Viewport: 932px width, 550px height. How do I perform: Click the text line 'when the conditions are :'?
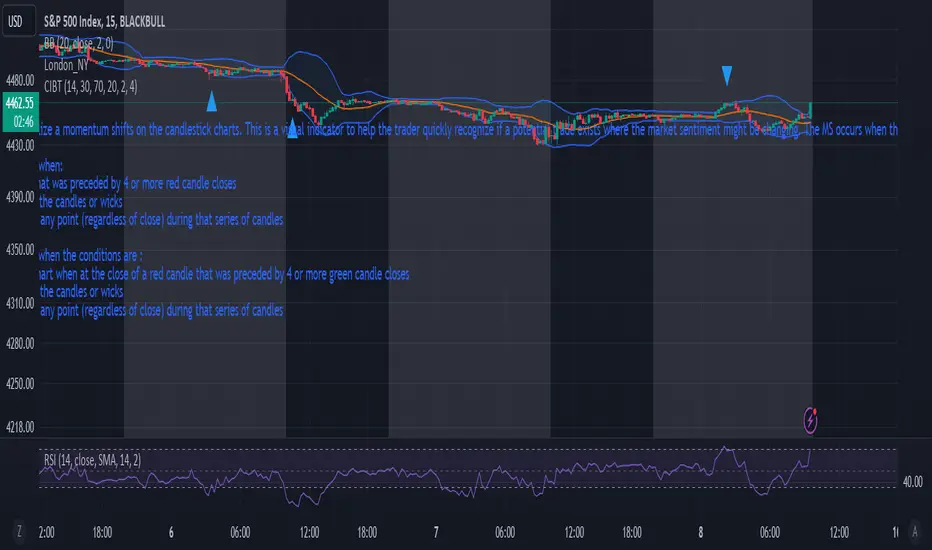[x=90, y=256]
